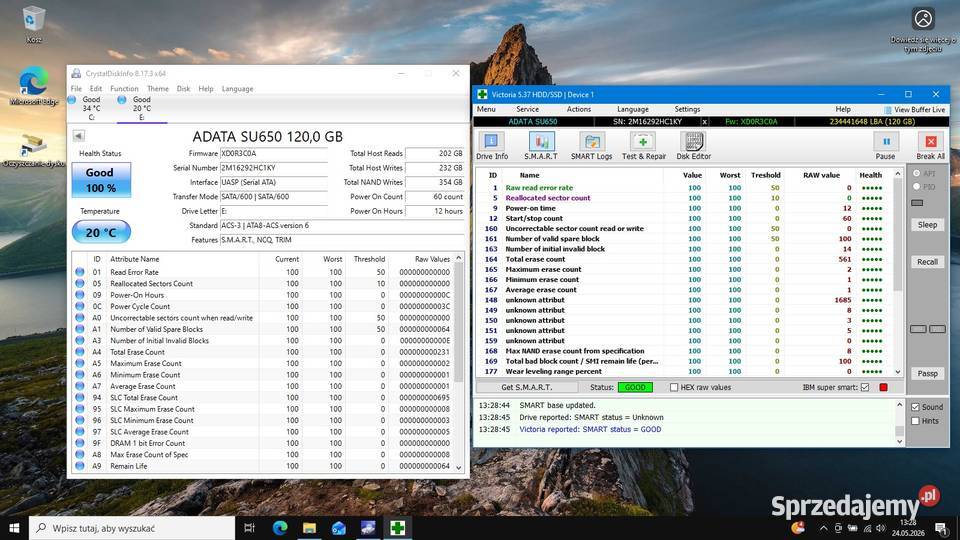Open View Buffer Live in Victoria

915,110
